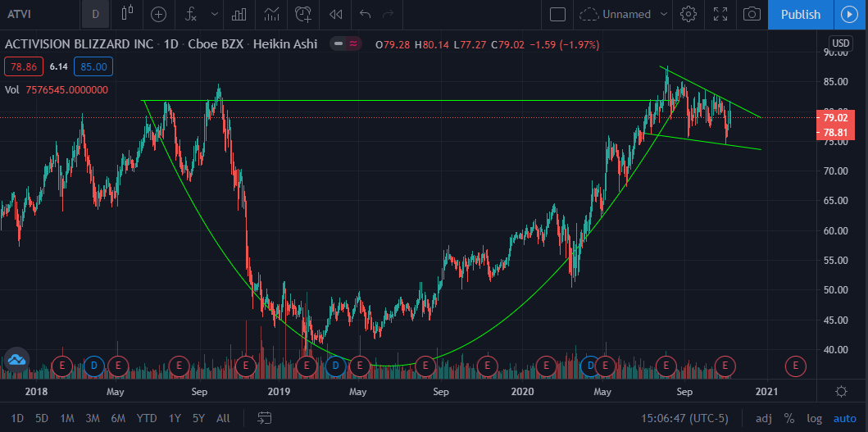Click the Compare or add symbol icon
The width and height of the screenshot is (868, 432).
pyautogui.click(x=159, y=14)
